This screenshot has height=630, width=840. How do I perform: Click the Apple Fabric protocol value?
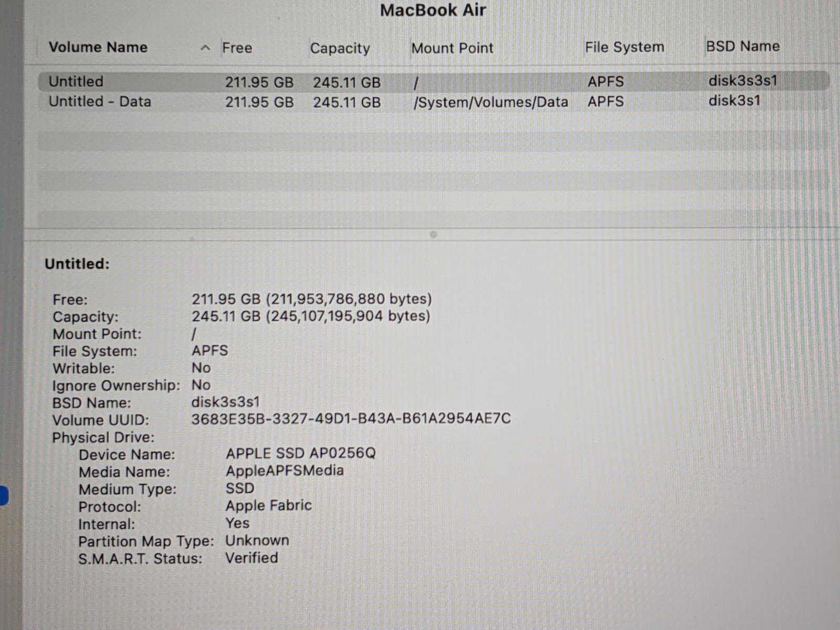(268, 505)
